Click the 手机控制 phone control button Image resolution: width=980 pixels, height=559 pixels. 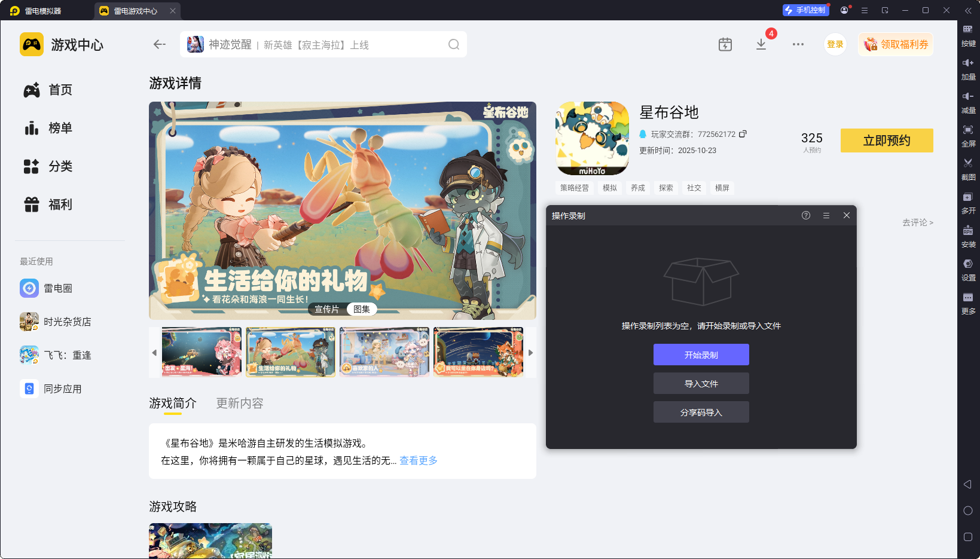pyautogui.click(x=805, y=10)
